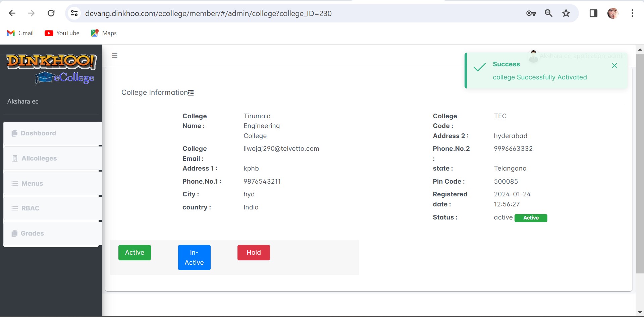Viewport: 644px width, 317px height.
Task: Click the Grades sidebar icon
Action: pos(14,234)
